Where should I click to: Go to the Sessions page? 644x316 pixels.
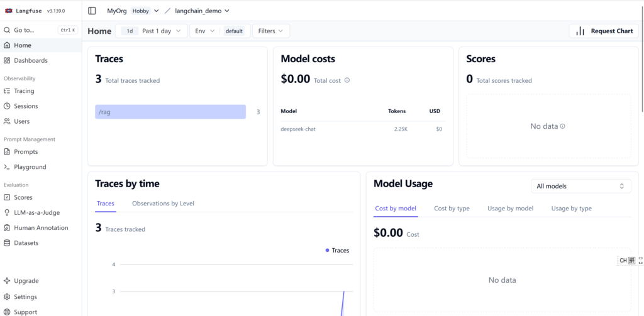[26, 106]
